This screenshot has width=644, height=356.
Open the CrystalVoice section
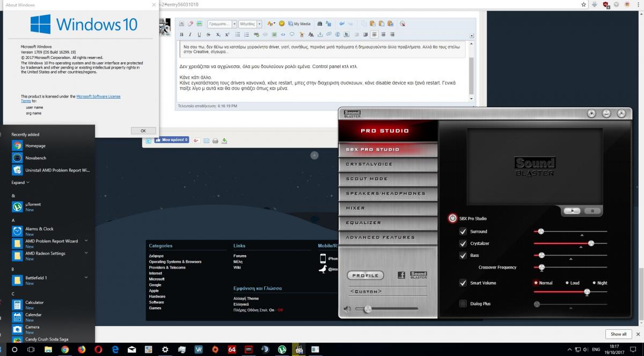pyautogui.click(x=388, y=164)
